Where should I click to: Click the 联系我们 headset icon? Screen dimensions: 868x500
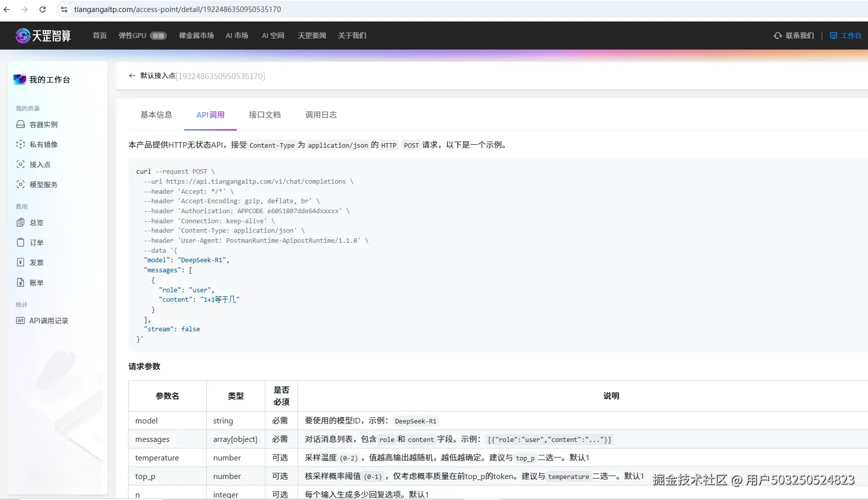777,35
